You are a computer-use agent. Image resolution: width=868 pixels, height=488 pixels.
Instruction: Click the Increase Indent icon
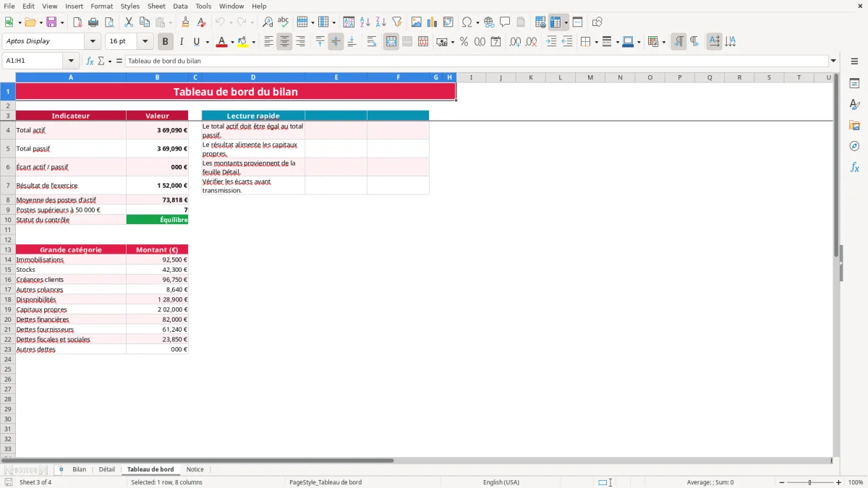pos(551,42)
